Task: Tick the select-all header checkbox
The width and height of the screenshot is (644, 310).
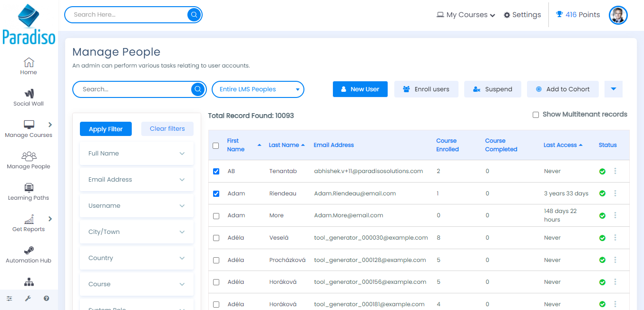Action: pyautogui.click(x=216, y=145)
